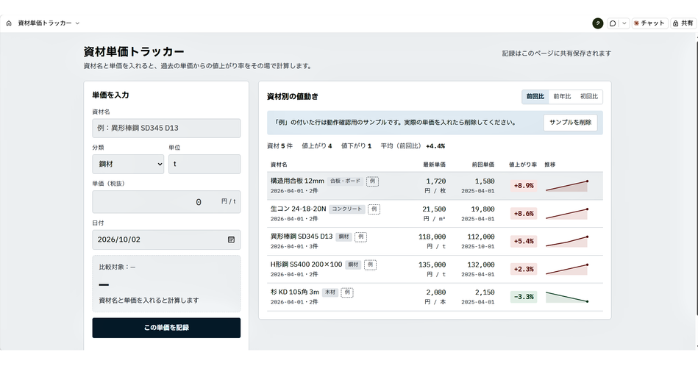This screenshot has height=365, width=698.
Task: Expand the chevron next to the comment icon
Action: [x=624, y=23]
